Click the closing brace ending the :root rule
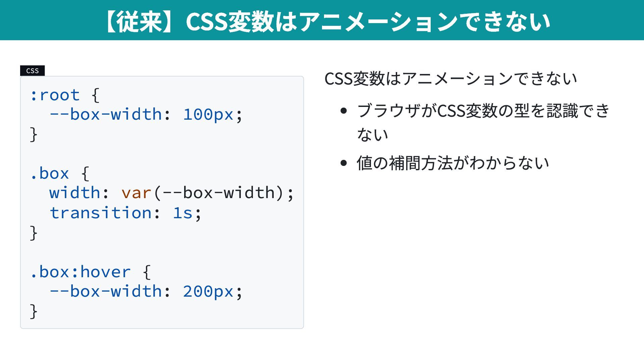644x362 pixels. [x=33, y=134]
